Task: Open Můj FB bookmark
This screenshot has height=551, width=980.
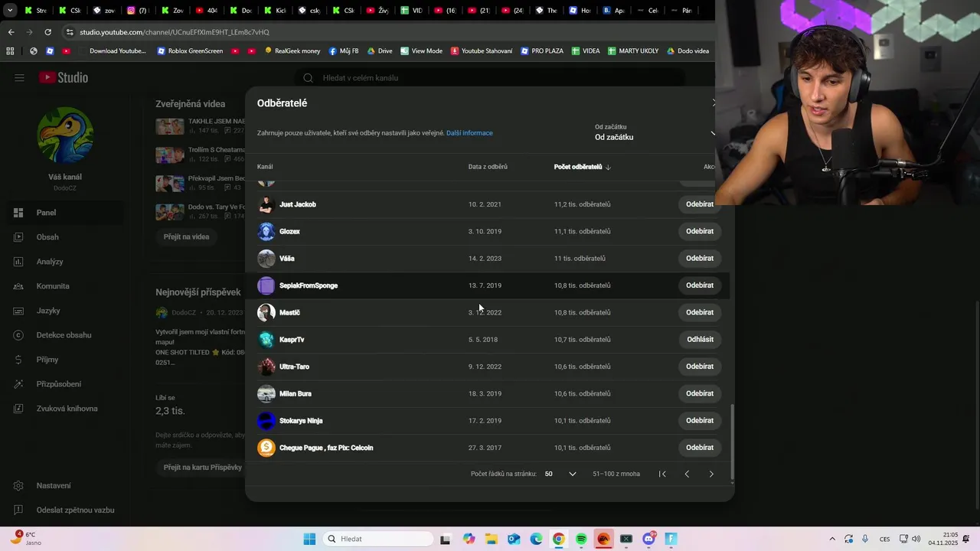Action: [344, 51]
